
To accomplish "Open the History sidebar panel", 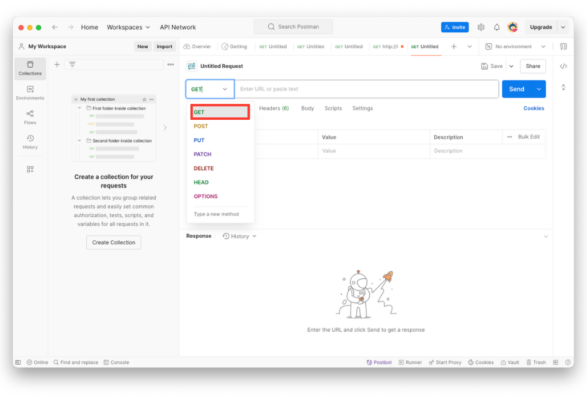I will [x=30, y=142].
